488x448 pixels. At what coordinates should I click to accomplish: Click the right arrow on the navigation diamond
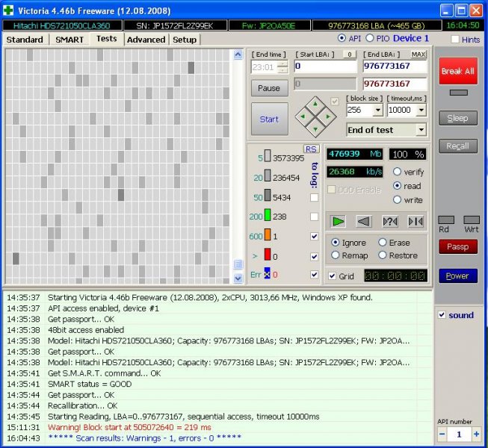[x=327, y=116]
